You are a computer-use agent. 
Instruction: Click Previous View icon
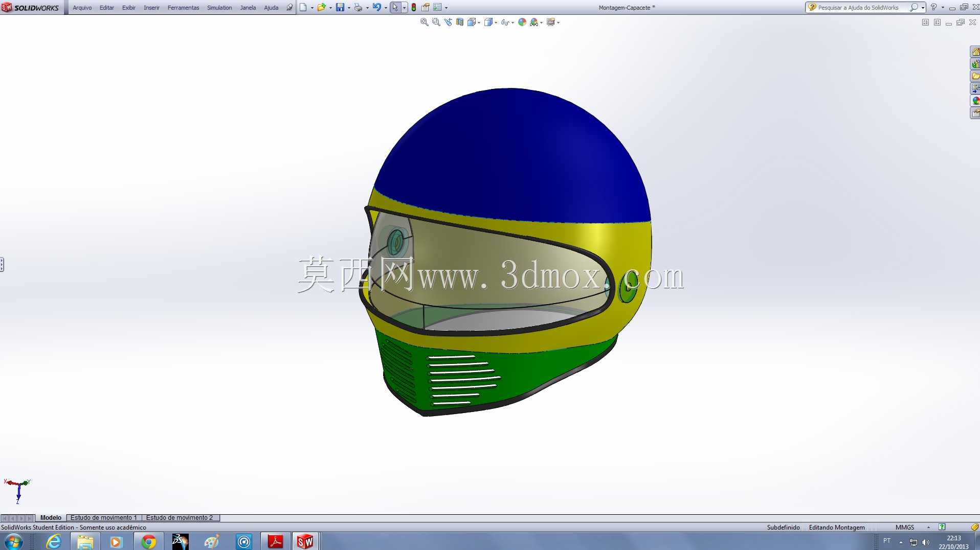tap(448, 22)
